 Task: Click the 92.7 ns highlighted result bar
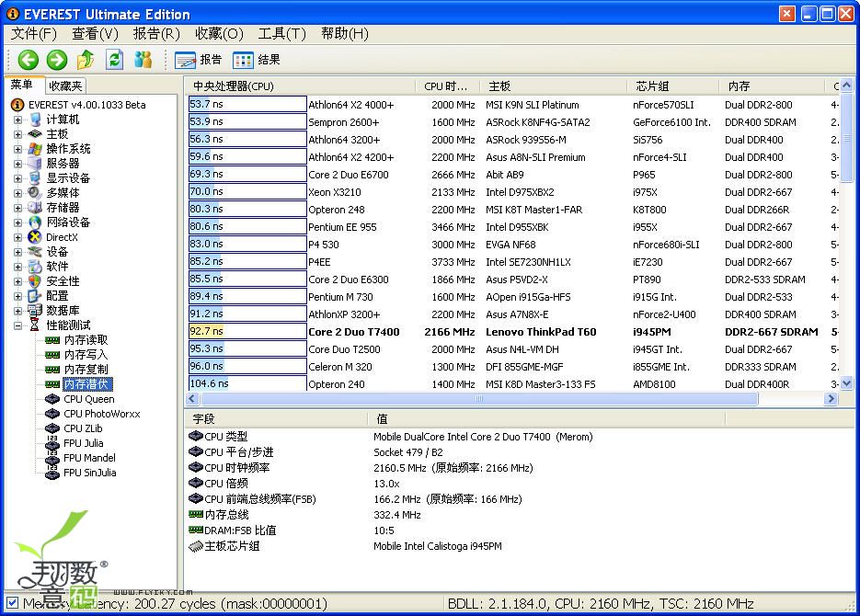[x=247, y=331]
